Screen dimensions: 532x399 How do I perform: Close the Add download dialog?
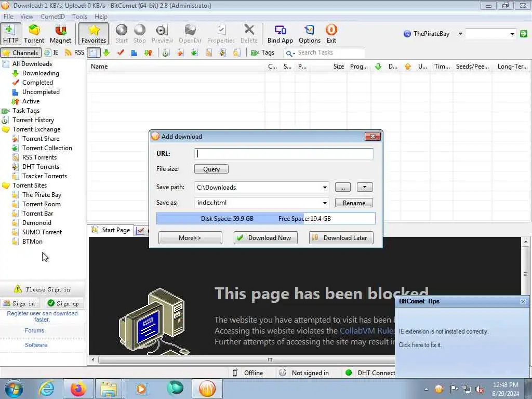click(373, 137)
